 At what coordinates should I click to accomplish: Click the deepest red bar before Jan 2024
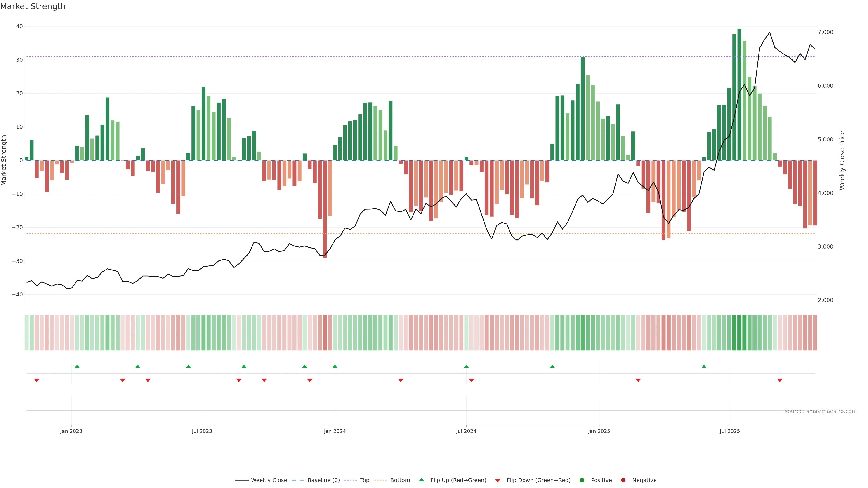click(x=325, y=209)
